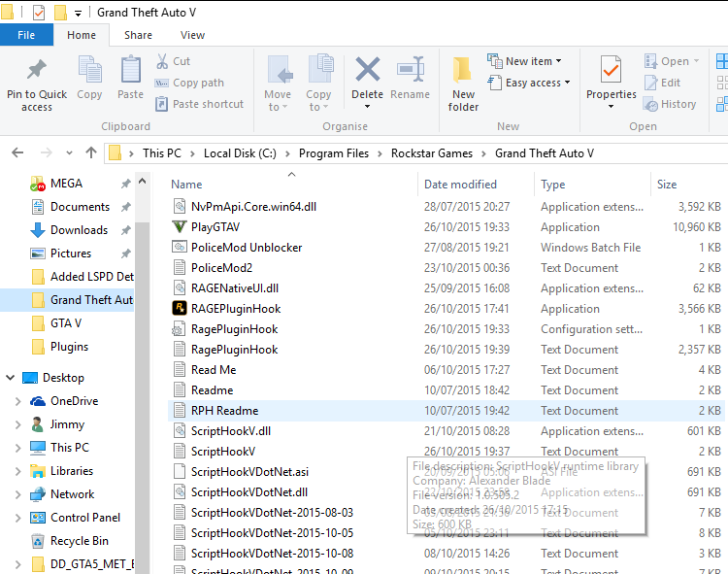Click Edit in Open group
The width and height of the screenshot is (728, 574).
662,83
